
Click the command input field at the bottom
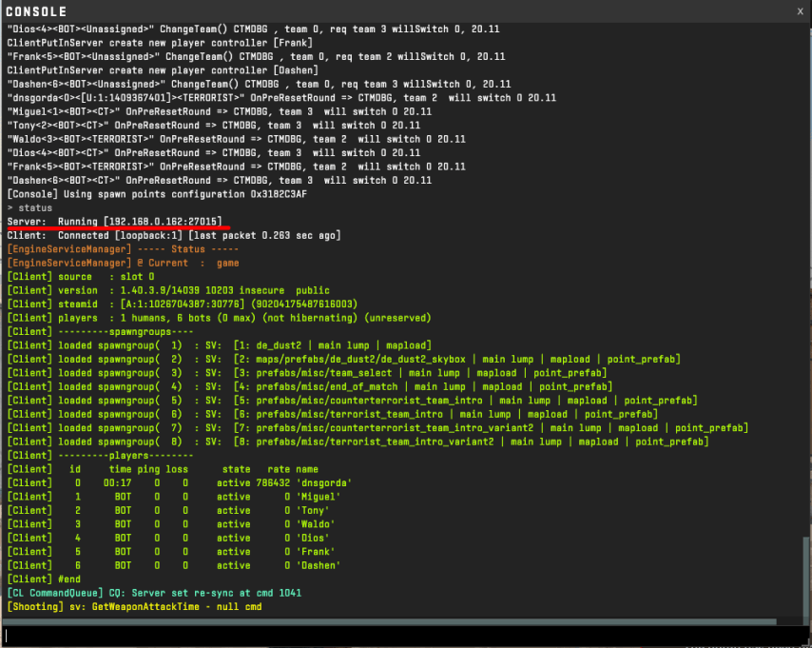click(x=399, y=635)
